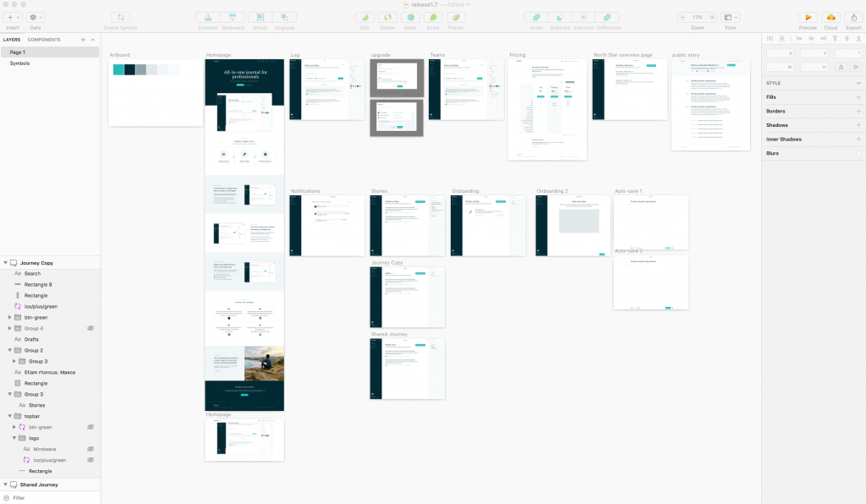Click the Flatten toolbar icon
The height and width of the screenshot is (504, 866).
pyautogui.click(x=457, y=18)
